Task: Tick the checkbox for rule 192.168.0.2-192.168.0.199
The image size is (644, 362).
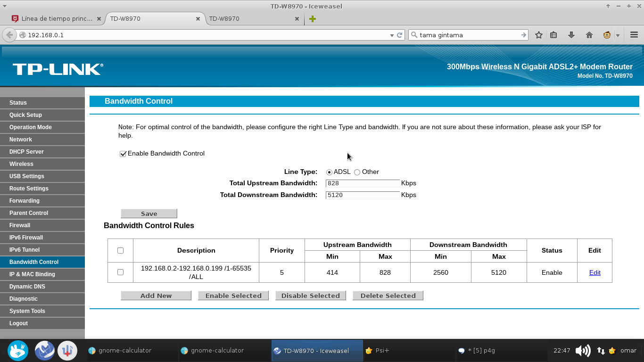Action: [120, 272]
